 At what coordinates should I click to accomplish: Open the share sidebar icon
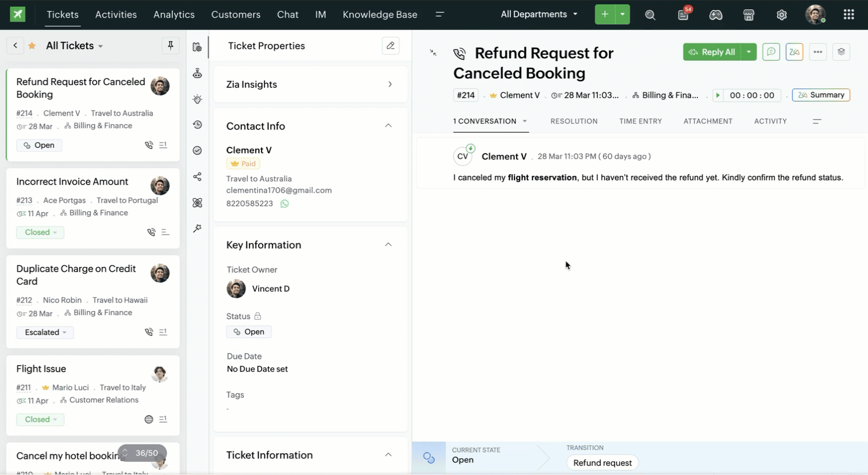[x=197, y=177]
